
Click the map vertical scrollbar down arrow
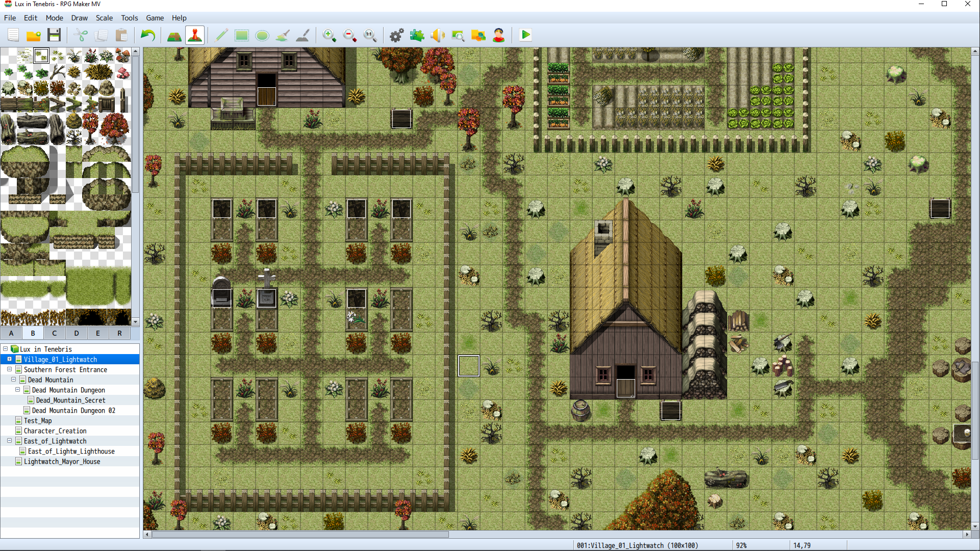(975, 527)
